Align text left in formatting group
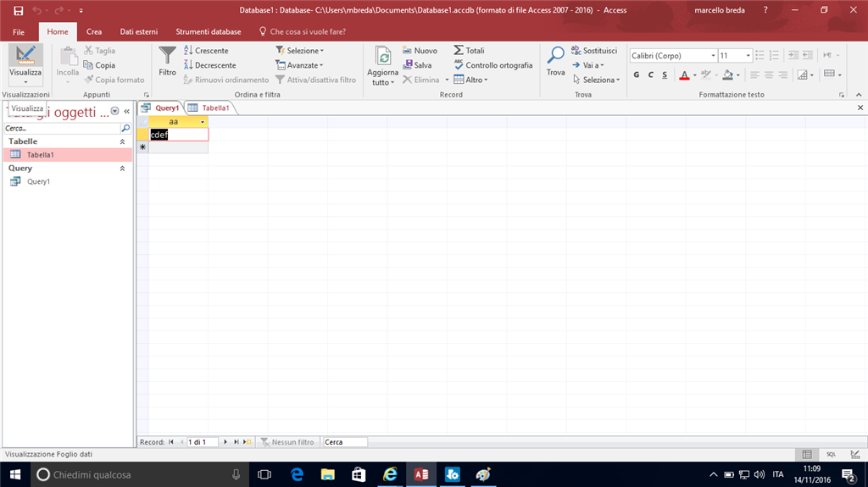 (x=754, y=75)
